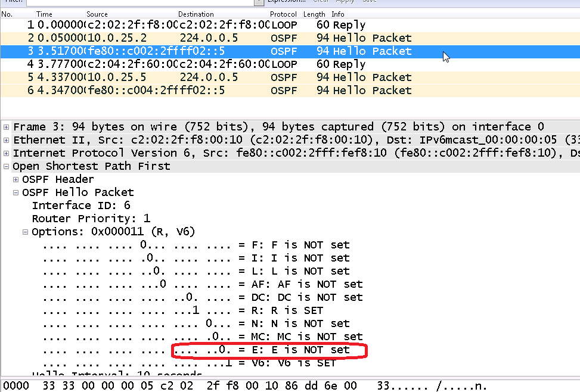Image resolution: width=580 pixels, height=392 pixels.
Task: Select the Interface ID: 6 field
Action: click(81, 206)
